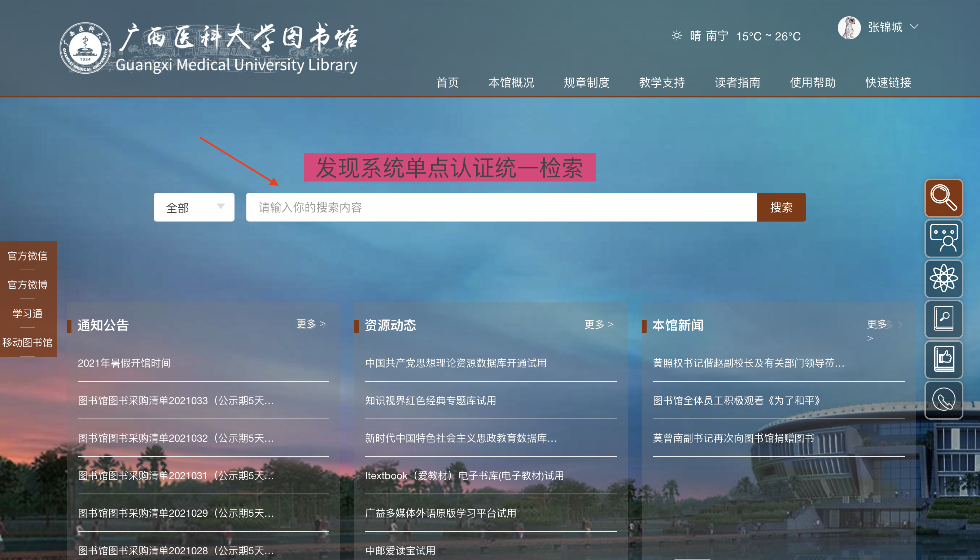Click the thumbs-up book recommendation icon

pyautogui.click(x=943, y=359)
